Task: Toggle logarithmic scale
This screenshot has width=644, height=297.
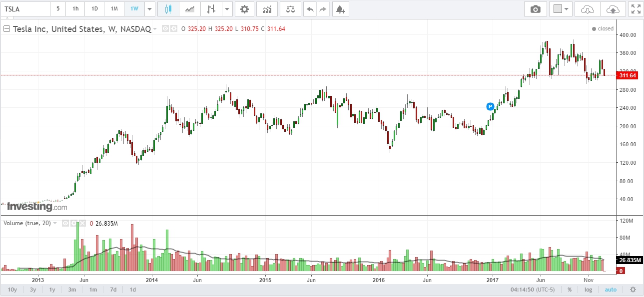Action: point(589,290)
